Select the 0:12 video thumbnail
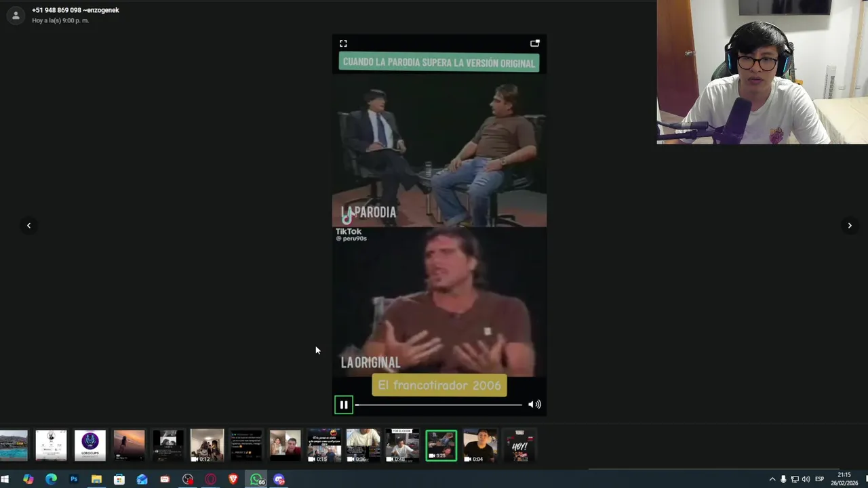This screenshot has height=488, width=868. coord(207,446)
